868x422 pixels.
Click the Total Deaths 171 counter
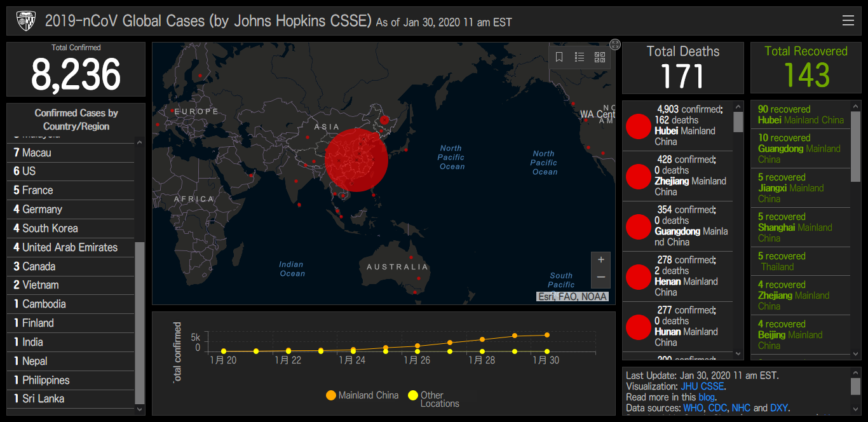pos(683,68)
